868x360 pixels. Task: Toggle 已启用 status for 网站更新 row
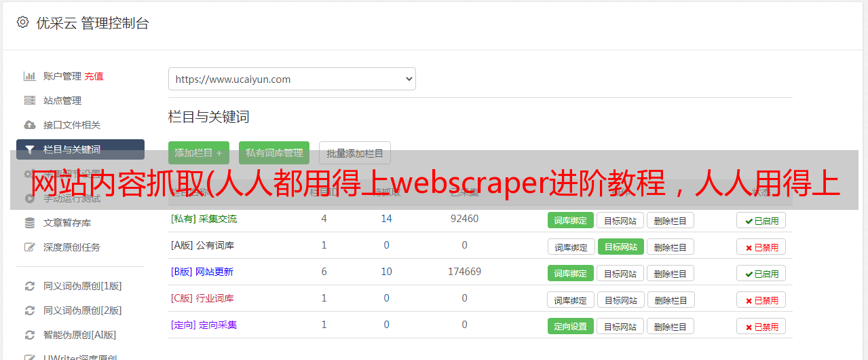[x=761, y=273]
